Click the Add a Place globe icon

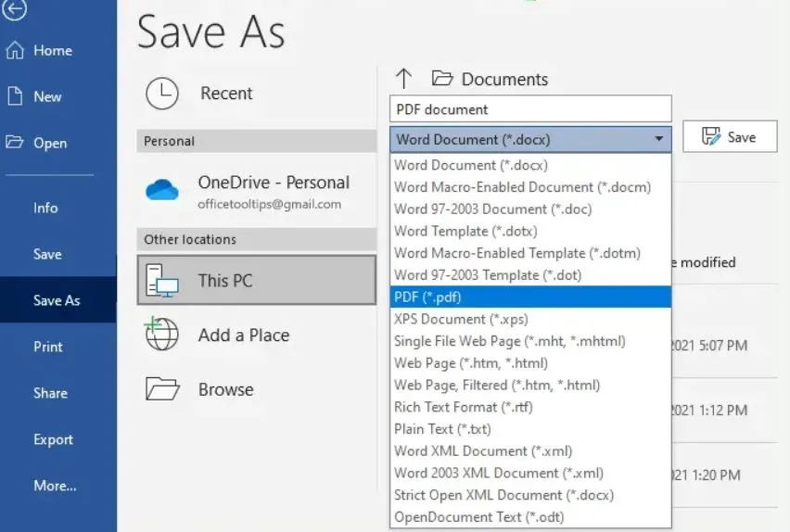162,335
